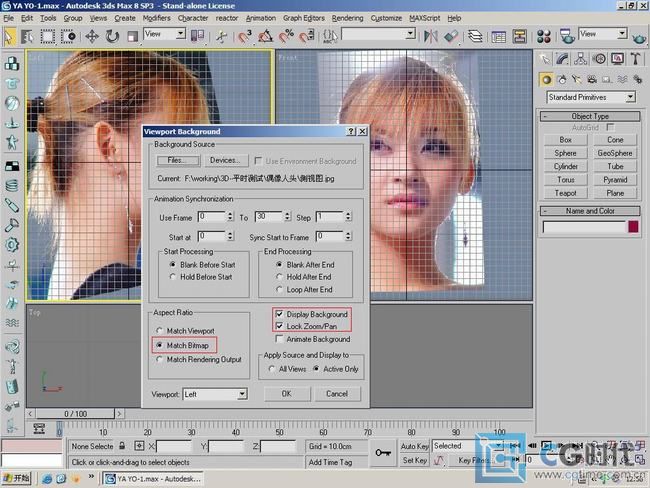Viewport: 650px width, 488px height.
Task: Collapse the Name and Color rollout
Action: click(x=590, y=211)
